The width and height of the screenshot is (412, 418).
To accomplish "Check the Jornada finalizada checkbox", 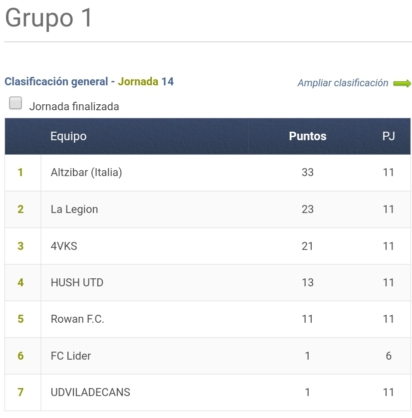I will click(x=15, y=103).
